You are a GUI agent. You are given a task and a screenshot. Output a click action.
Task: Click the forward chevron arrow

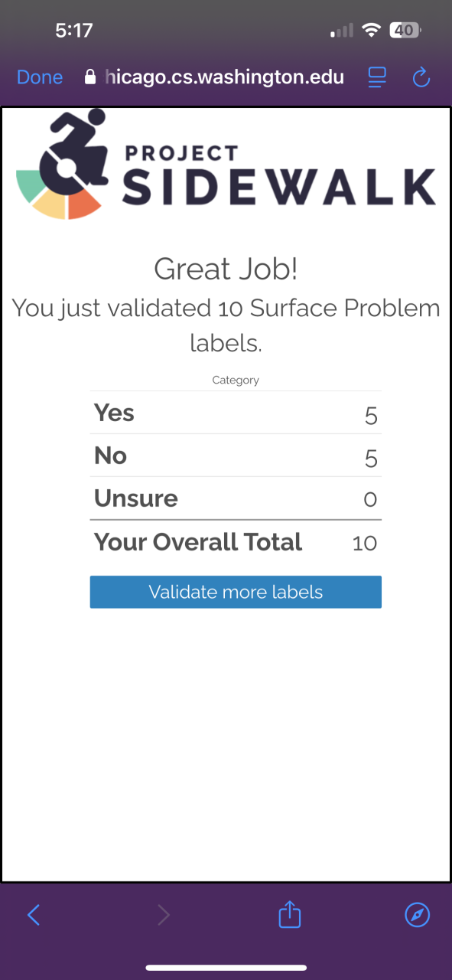[x=163, y=914]
